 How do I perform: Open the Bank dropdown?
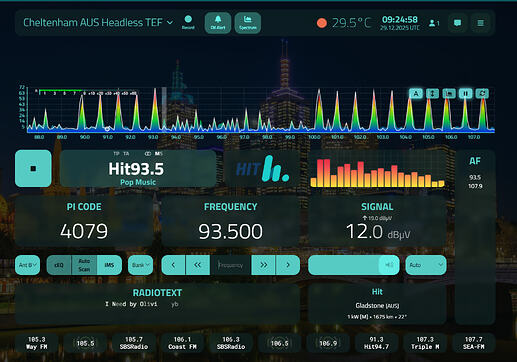point(140,265)
